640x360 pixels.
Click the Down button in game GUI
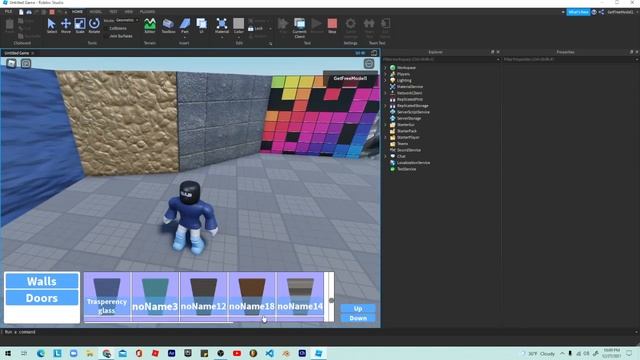358,318
